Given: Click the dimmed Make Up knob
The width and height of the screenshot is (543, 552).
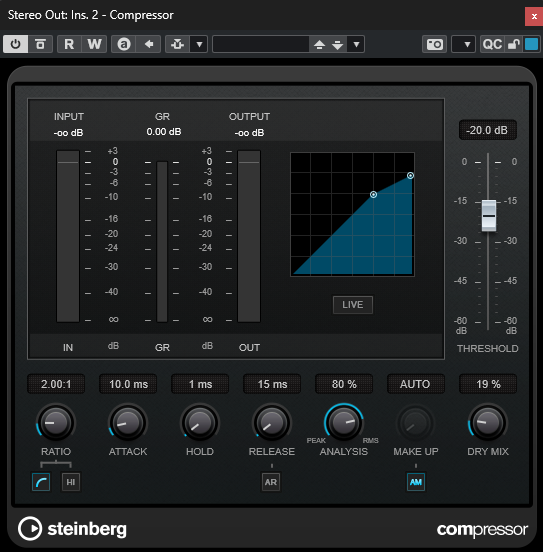Looking at the screenshot, I should click(416, 422).
